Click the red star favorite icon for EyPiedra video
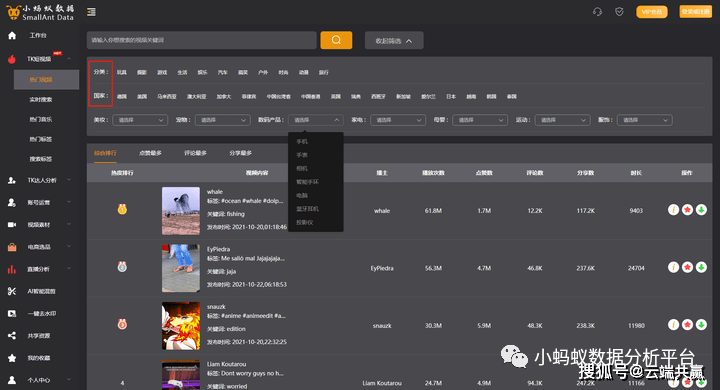Viewport: 720px width, 390px height. pos(687,267)
